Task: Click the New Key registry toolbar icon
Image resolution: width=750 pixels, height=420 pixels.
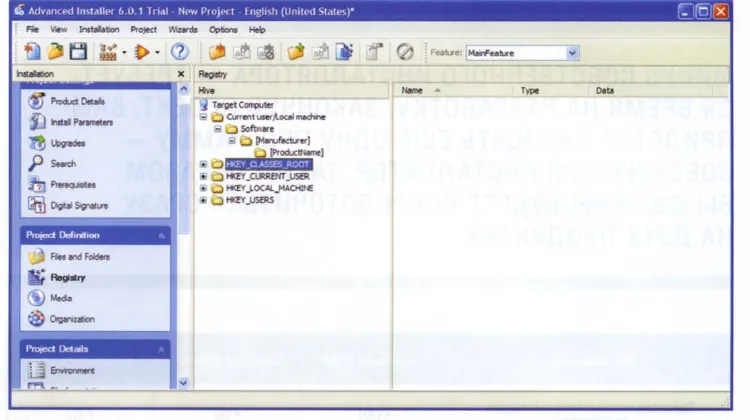Action: pos(217,52)
